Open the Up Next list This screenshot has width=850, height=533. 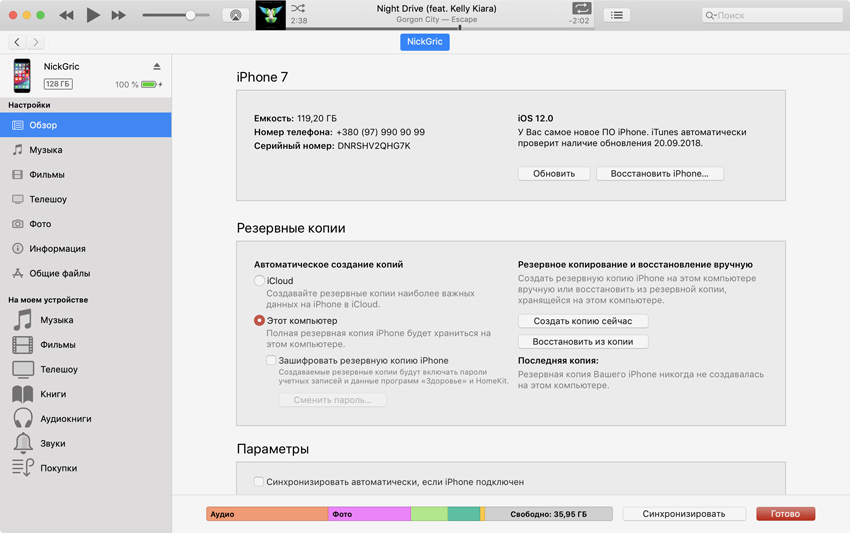point(616,15)
